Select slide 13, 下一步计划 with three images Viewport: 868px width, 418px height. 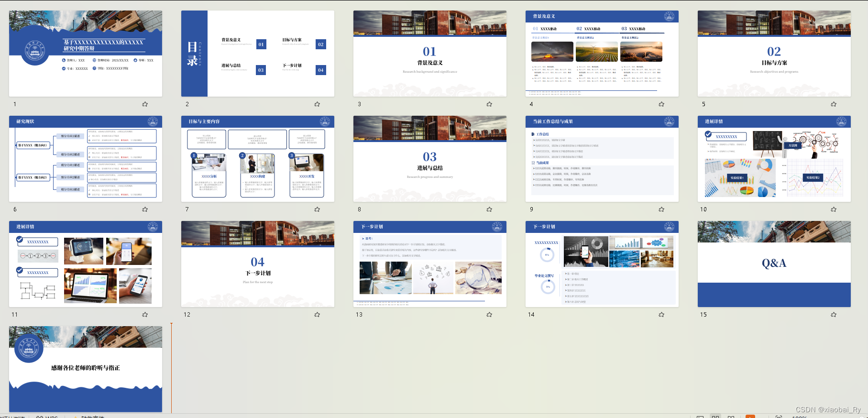point(430,264)
